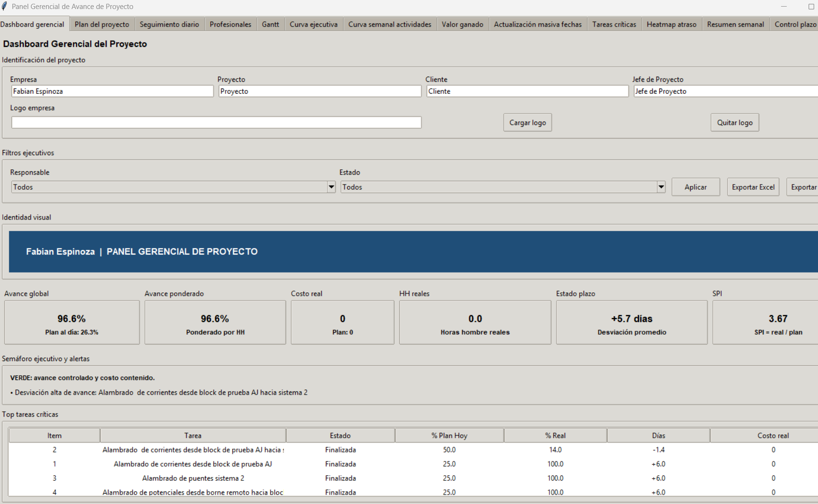This screenshot has height=504, width=818.
Task: Open Actualización masiva fechas tab
Action: [x=538, y=24]
